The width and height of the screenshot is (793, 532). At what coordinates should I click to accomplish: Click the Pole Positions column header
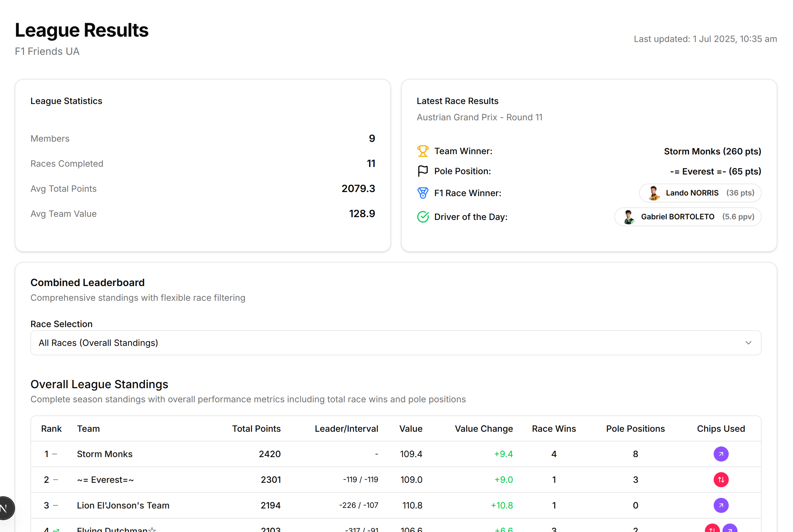[x=635, y=429]
